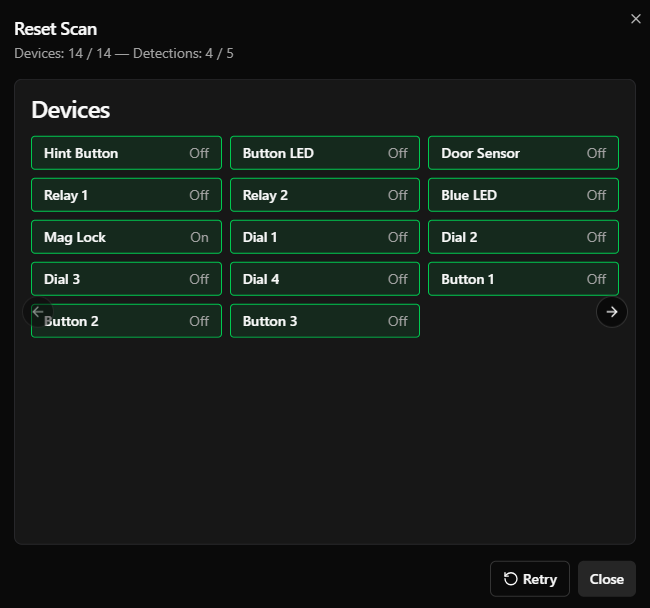Select the Door Sensor device card

524,153
